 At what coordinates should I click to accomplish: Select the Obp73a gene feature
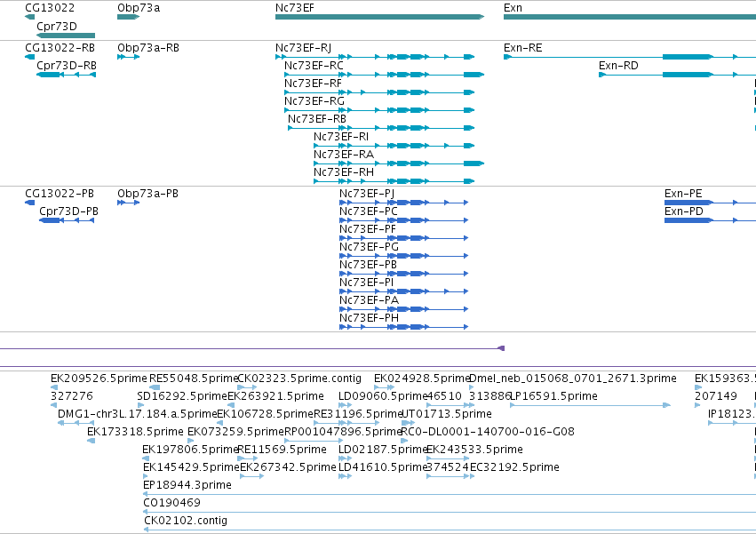pos(128,17)
